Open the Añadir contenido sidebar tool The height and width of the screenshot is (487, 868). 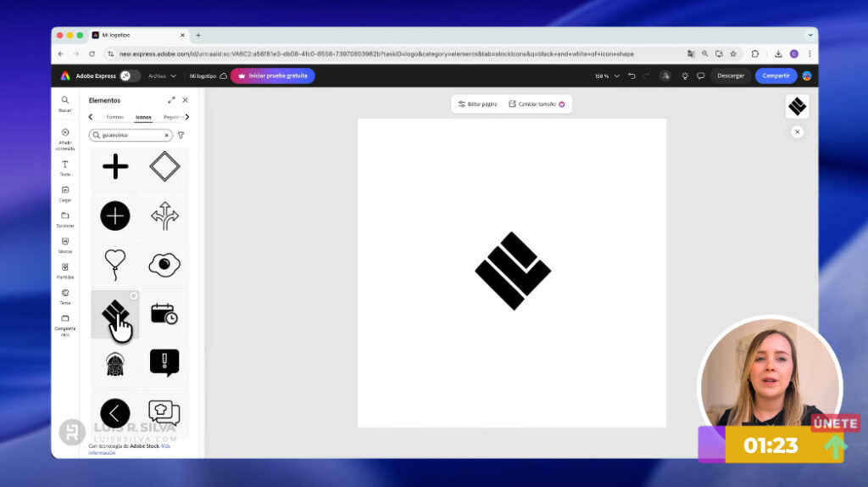click(64, 139)
